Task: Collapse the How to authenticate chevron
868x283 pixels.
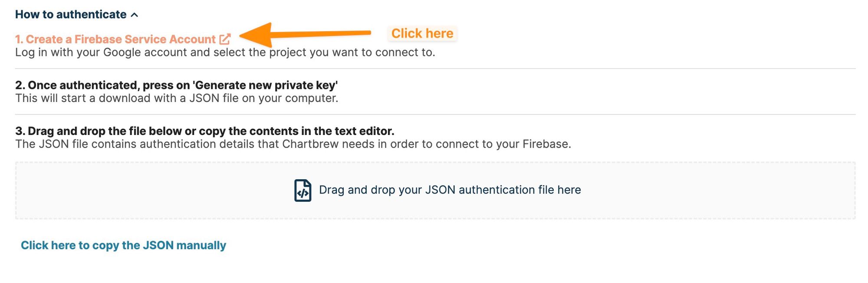Action: [135, 15]
